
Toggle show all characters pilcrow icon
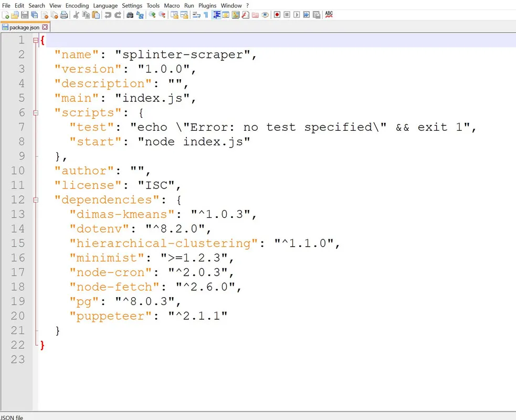point(206,15)
